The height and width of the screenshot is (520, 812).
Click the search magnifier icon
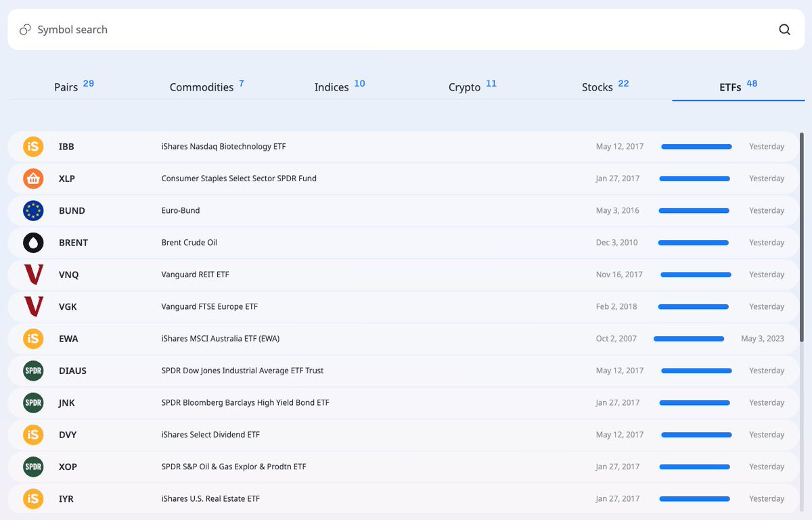click(784, 29)
